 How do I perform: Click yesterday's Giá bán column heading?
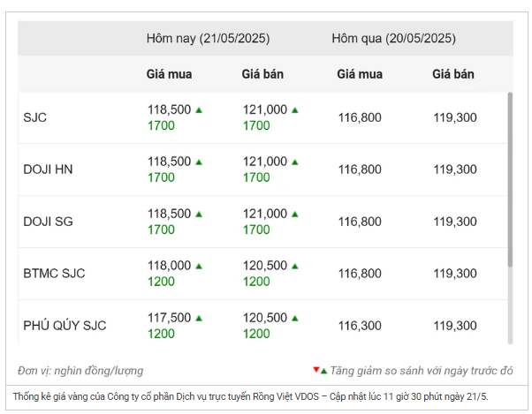coord(453,74)
